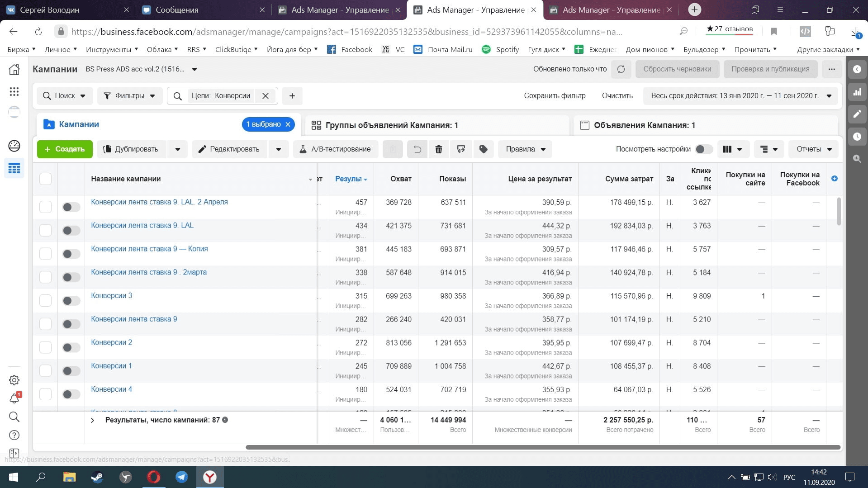Open the more options ellipsis menu

[x=831, y=69]
